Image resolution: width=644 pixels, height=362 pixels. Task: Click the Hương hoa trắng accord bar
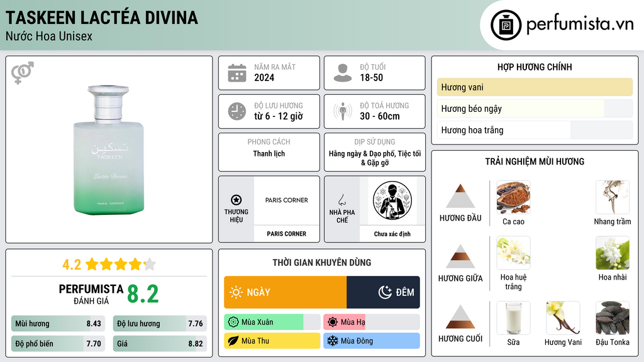coord(535,130)
